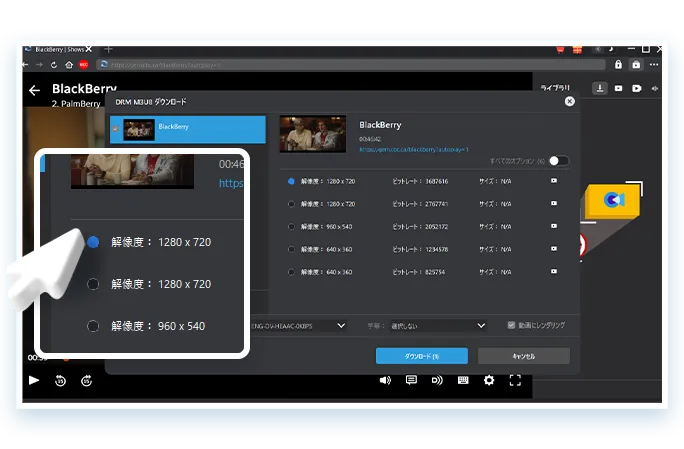Click the blue ダウンロード button
Image resolution: width=684 pixels, height=449 pixels.
[x=422, y=356]
